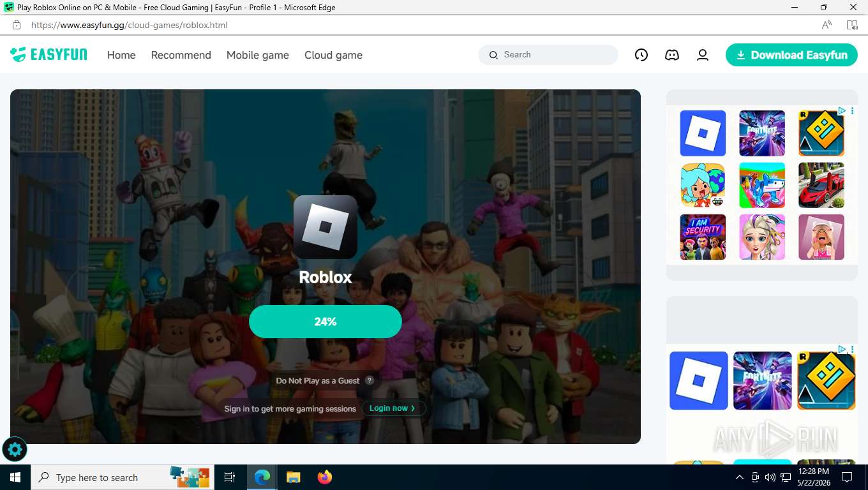Open the network status tray icon
868x490 pixels.
point(786,477)
